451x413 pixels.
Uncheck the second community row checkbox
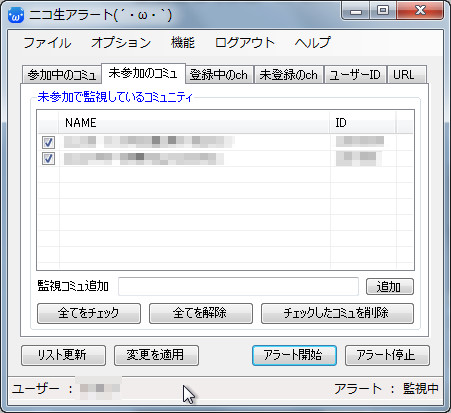[48, 158]
